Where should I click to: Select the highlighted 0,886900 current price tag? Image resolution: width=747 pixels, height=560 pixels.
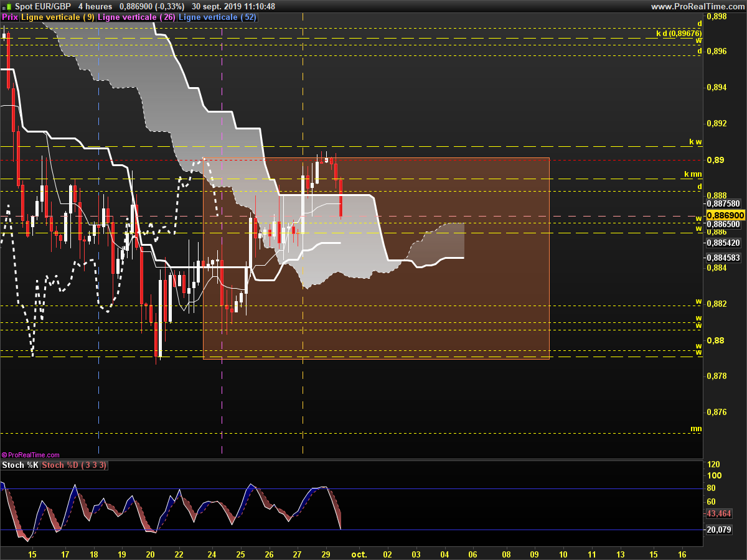[725, 215]
